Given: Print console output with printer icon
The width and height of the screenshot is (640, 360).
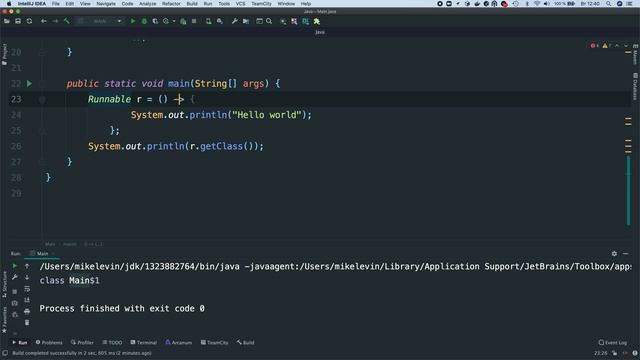Looking at the screenshot, I should (27, 311).
